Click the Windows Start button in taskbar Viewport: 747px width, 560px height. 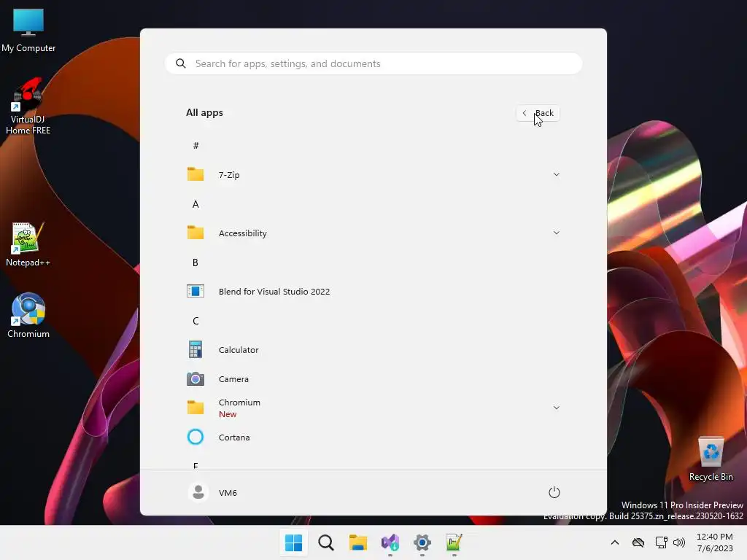pos(293,542)
